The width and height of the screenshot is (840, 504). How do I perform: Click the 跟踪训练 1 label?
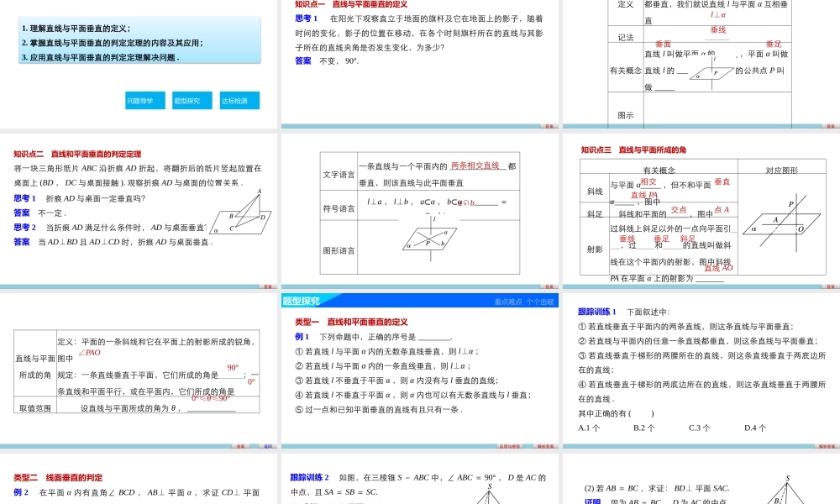click(596, 312)
